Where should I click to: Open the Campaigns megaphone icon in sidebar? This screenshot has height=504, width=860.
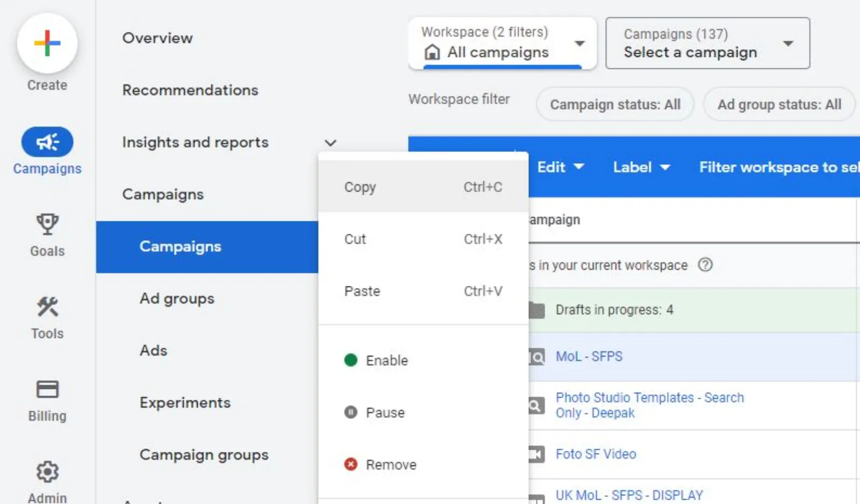pos(47,142)
